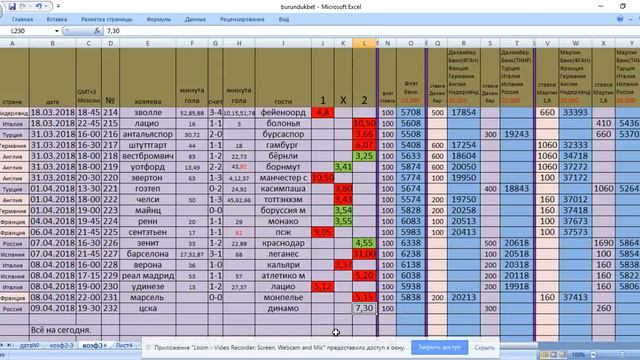Image resolution: width=640 pixels, height=360 pixels.
Task: Select column E header
Action: (147, 43)
